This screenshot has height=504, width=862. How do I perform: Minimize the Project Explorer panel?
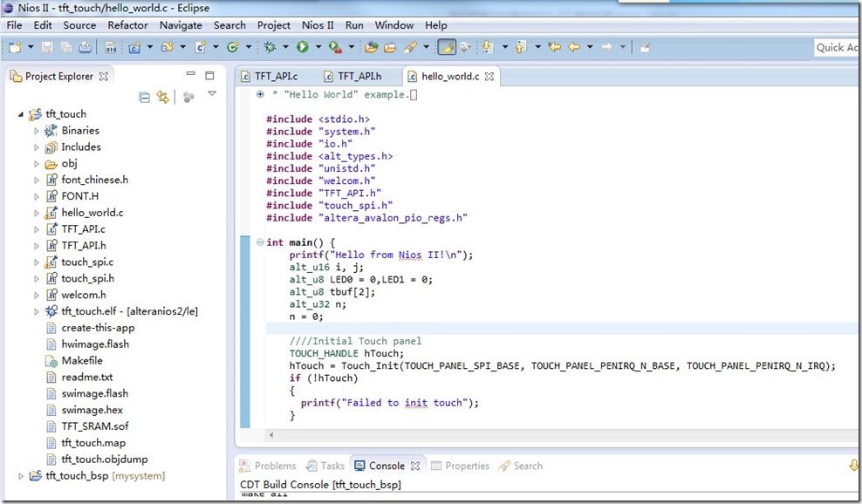pos(191,73)
